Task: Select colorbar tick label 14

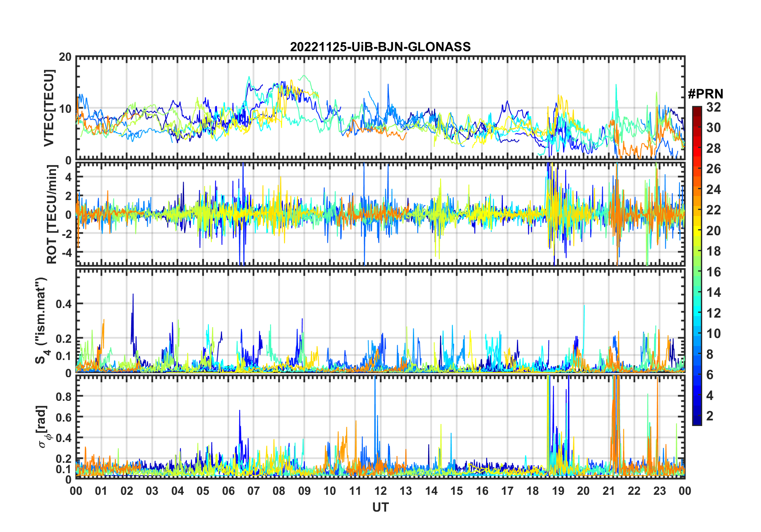Action: (713, 292)
